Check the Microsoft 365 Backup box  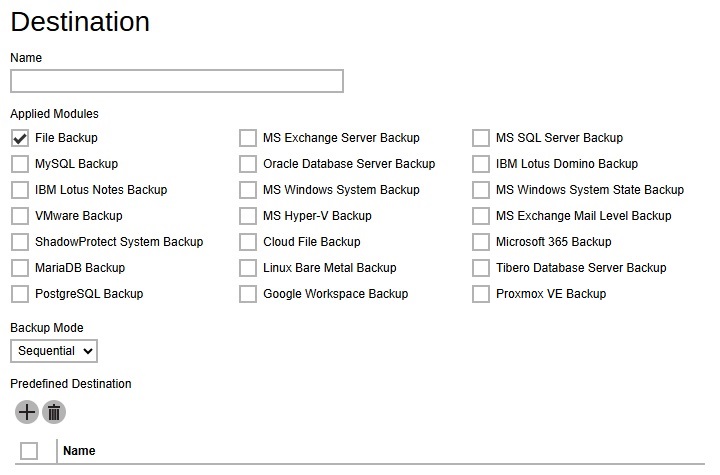(481, 242)
